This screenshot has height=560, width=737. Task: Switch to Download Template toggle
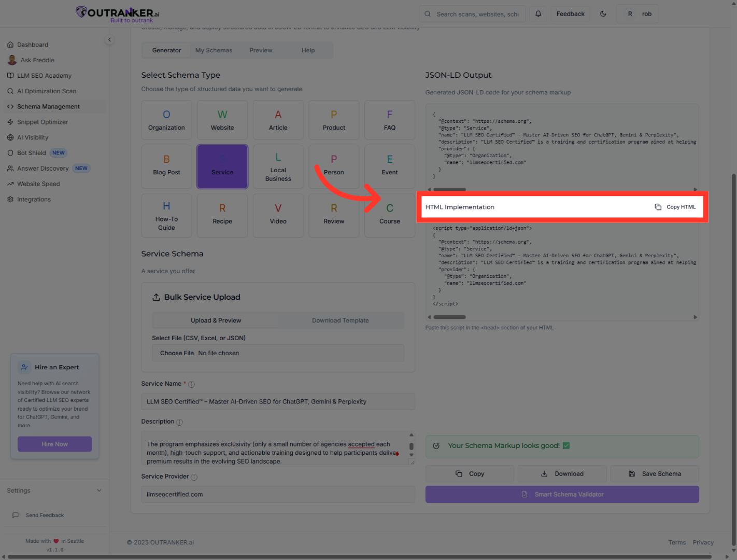point(340,320)
